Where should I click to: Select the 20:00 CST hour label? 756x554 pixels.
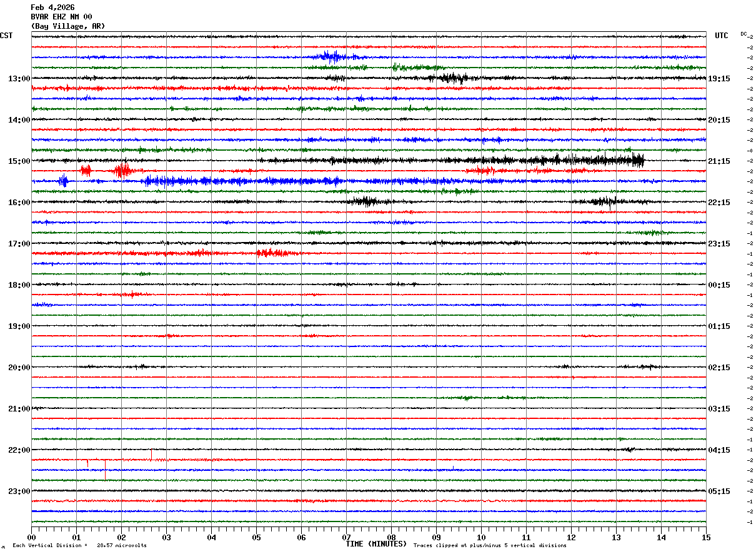(x=19, y=368)
